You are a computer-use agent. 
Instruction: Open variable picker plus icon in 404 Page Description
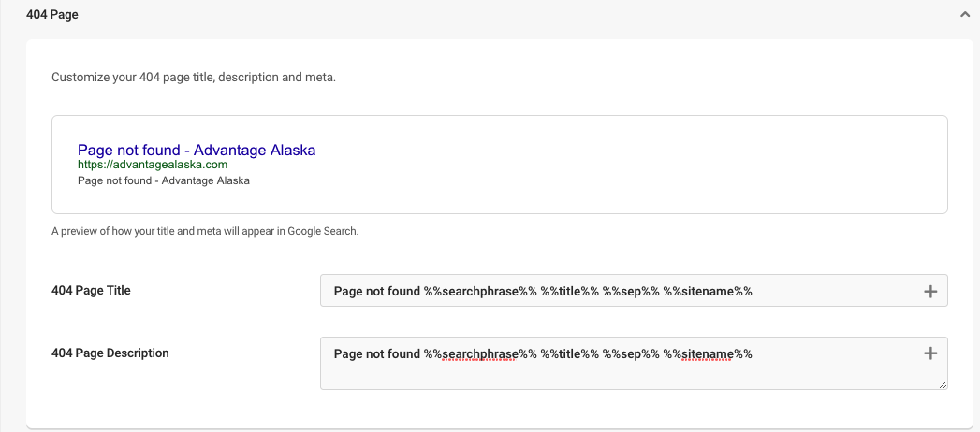click(x=930, y=354)
